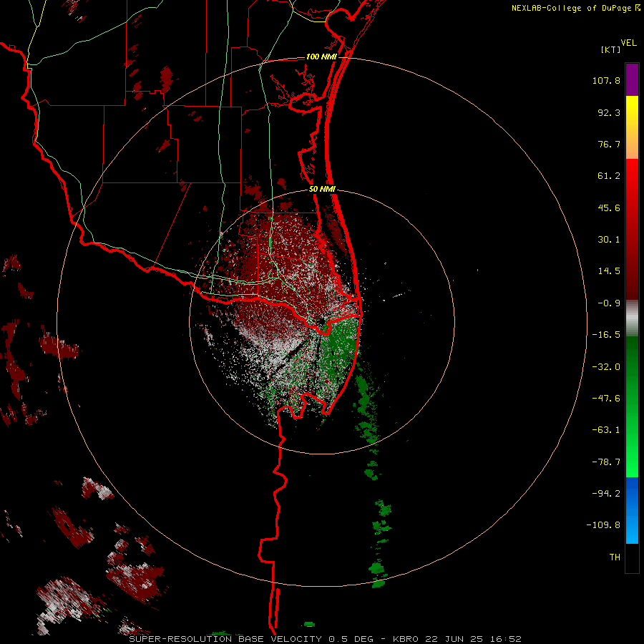Select the -109.8 legend value
The width and height of the screenshot is (644, 644).
(x=603, y=525)
